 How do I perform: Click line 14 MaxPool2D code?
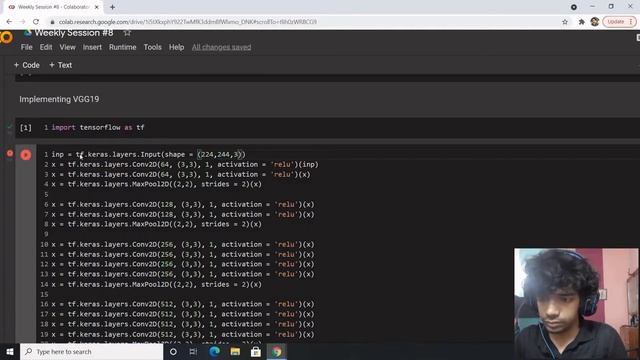pyautogui.click(x=156, y=284)
